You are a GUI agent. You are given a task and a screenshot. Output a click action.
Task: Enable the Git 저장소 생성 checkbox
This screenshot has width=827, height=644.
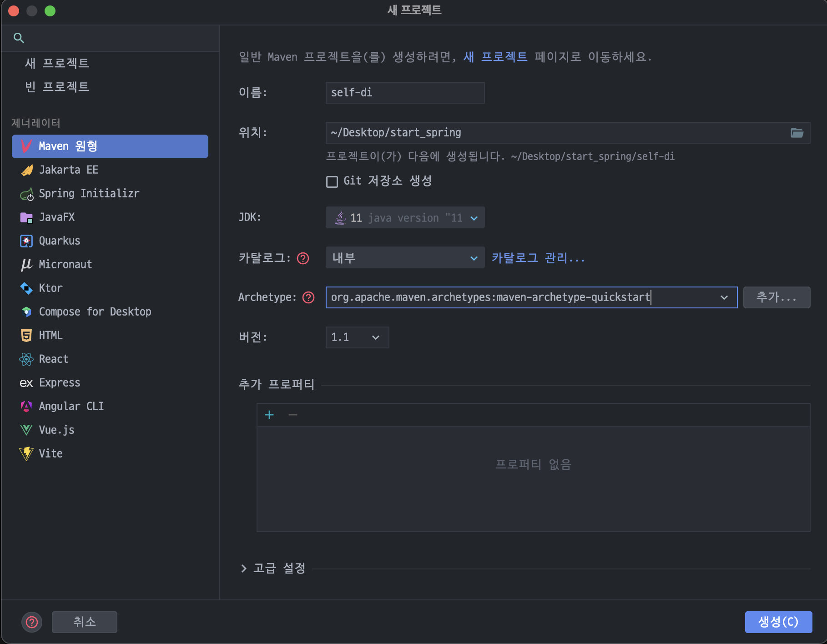tap(332, 182)
